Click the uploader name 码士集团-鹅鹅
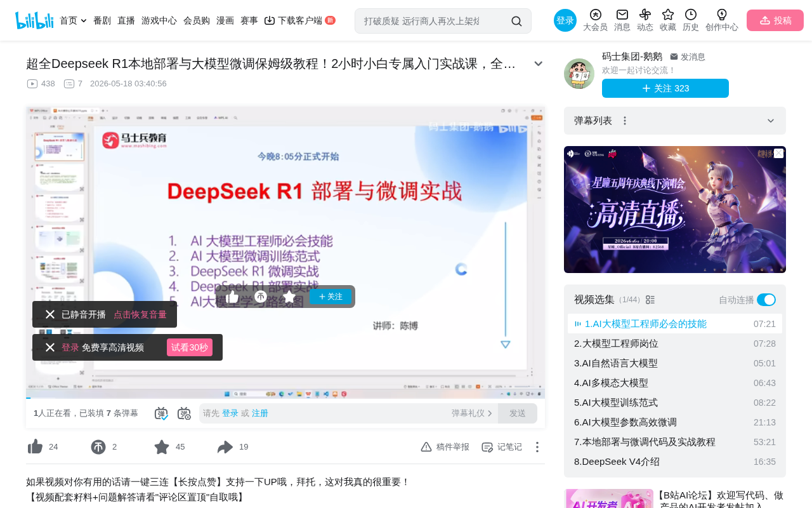 pos(632,57)
